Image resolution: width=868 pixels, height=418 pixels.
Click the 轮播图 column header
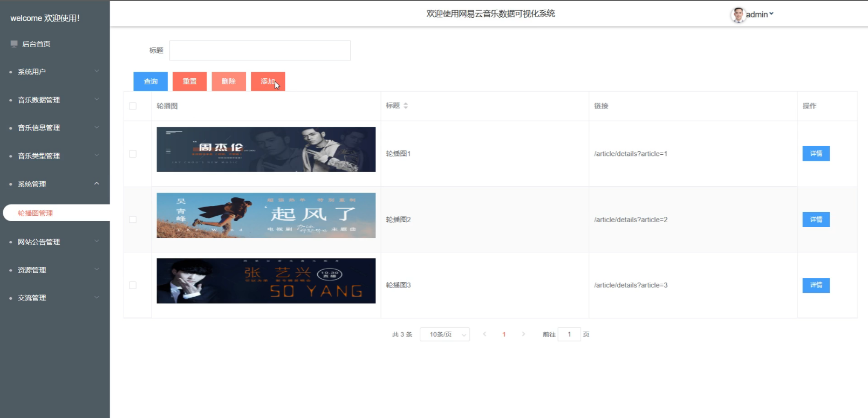(167, 106)
